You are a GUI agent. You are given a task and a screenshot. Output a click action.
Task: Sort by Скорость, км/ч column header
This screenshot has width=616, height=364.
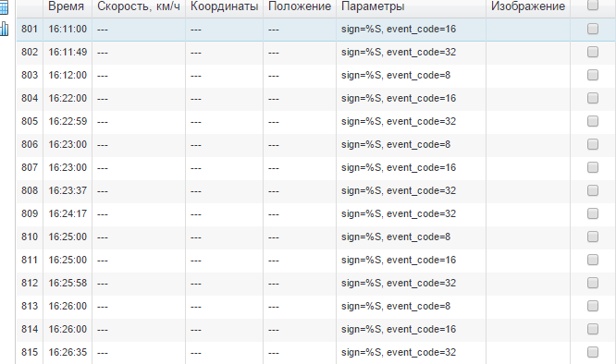[139, 6]
